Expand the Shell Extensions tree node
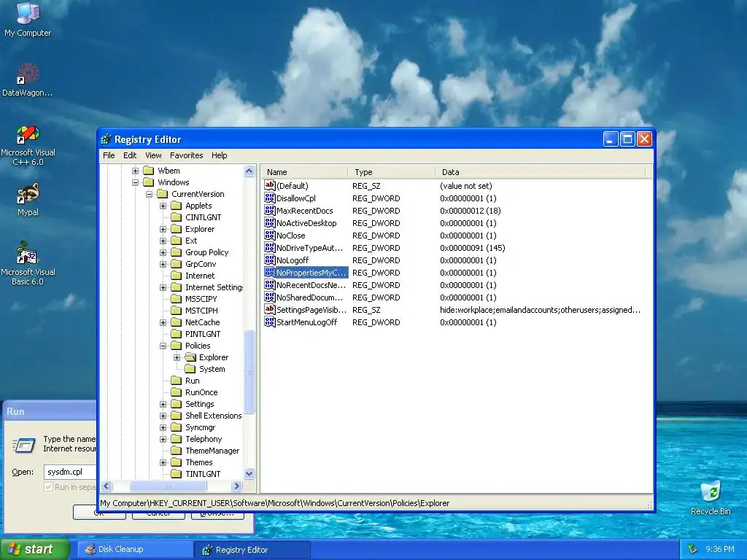Image resolution: width=747 pixels, height=560 pixels. [x=163, y=416]
